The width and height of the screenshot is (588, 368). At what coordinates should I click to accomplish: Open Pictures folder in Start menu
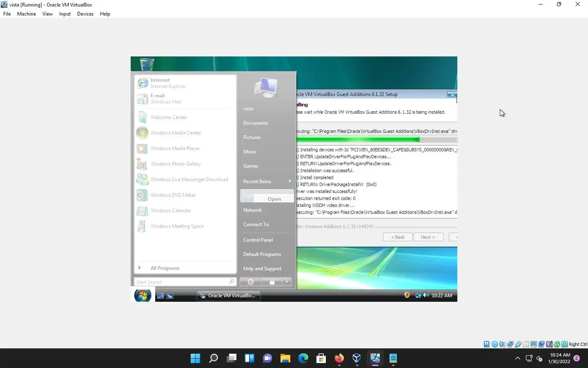click(252, 137)
